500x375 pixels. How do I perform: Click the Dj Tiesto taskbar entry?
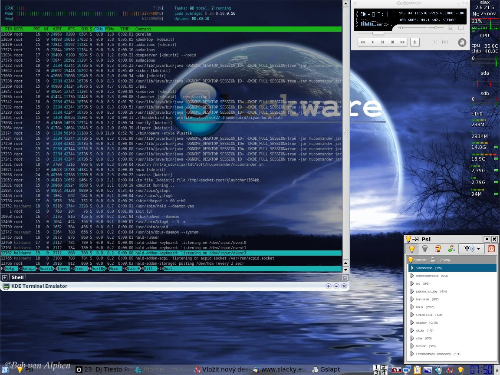click(x=104, y=370)
